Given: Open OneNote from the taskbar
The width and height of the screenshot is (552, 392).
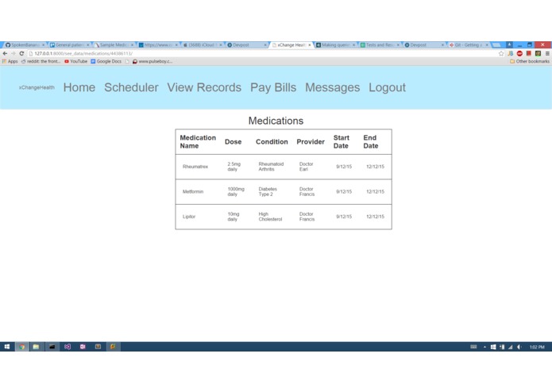Looking at the screenshot, I should tap(83, 347).
